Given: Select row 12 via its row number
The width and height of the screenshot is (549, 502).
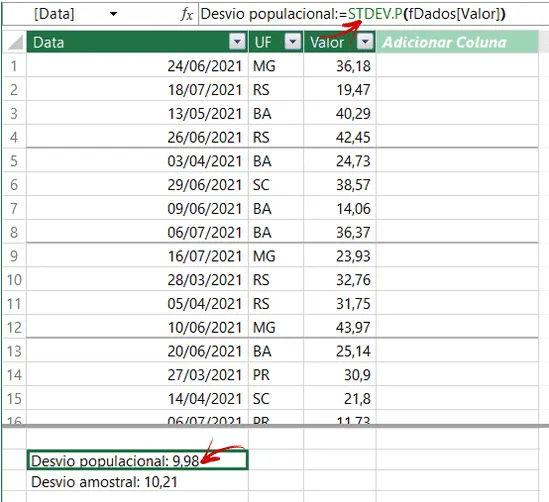Looking at the screenshot, I should pos(14,327).
